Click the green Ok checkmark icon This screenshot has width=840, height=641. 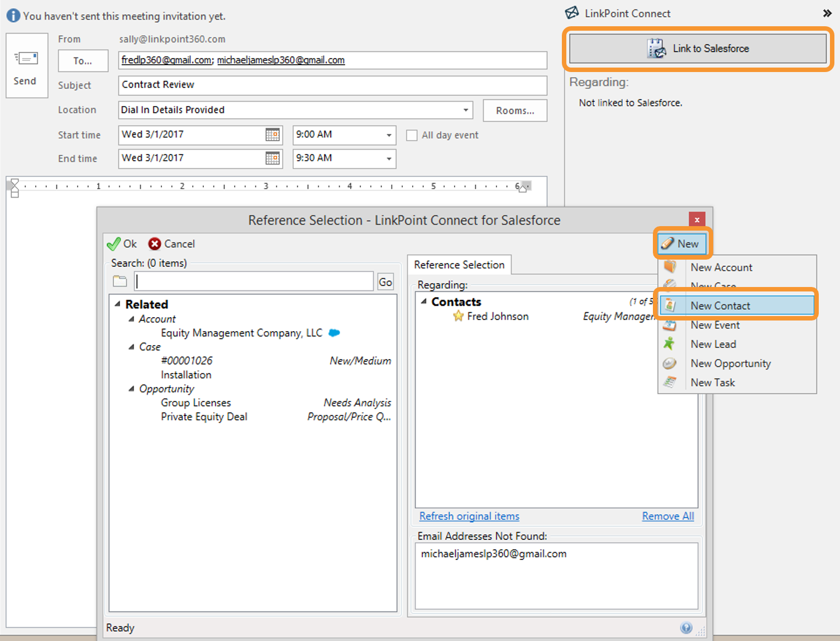tap(113, 244)
